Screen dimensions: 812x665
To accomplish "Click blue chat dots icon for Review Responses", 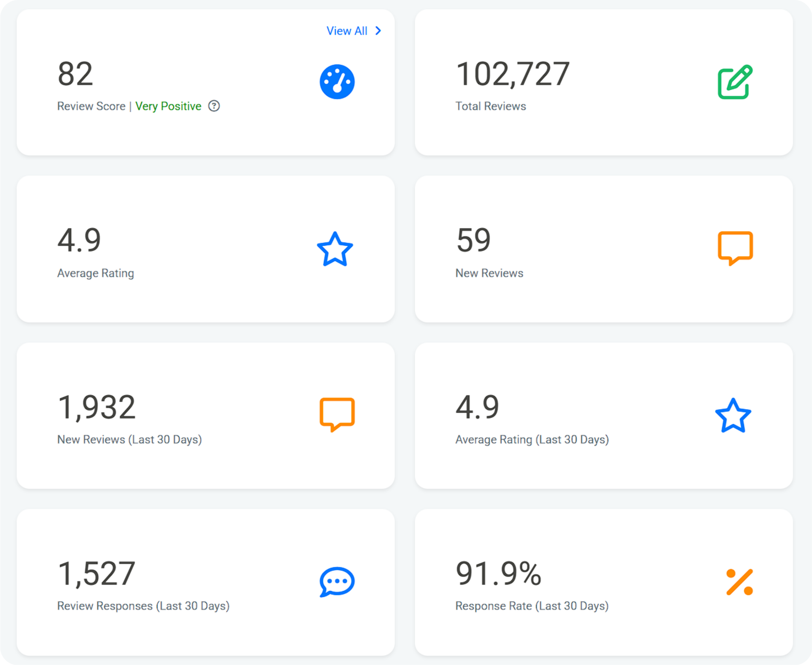I will (337, 582).
